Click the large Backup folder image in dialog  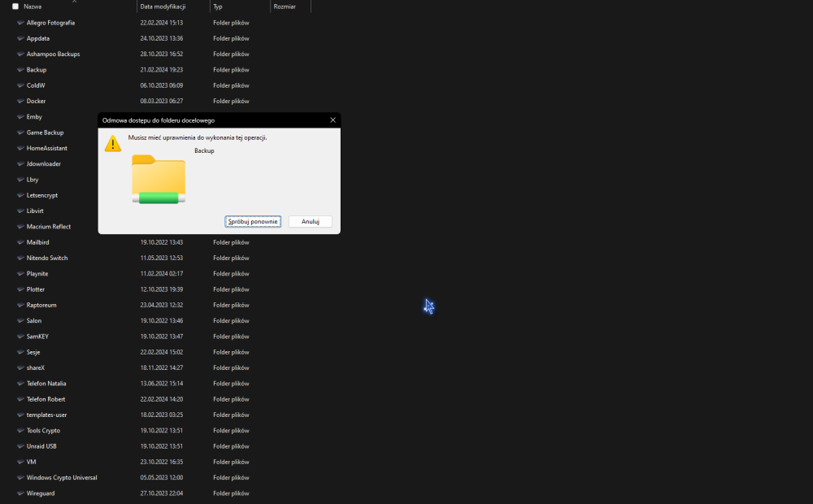159,179
